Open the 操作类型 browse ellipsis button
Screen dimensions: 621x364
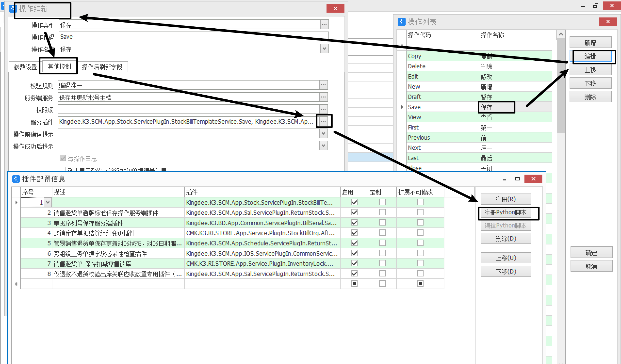coord(324,24)
